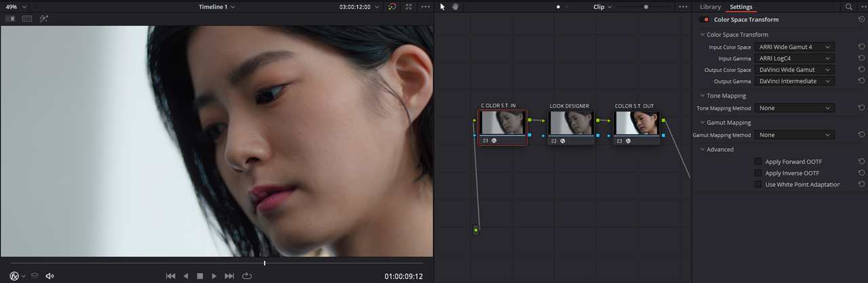
Task: Switch node graph mode using first dot
Action: (558, 7)
